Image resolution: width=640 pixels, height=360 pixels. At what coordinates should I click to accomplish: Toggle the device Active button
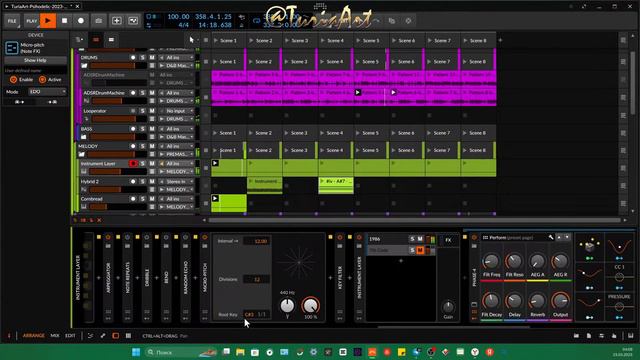click(x=42, y=80)
